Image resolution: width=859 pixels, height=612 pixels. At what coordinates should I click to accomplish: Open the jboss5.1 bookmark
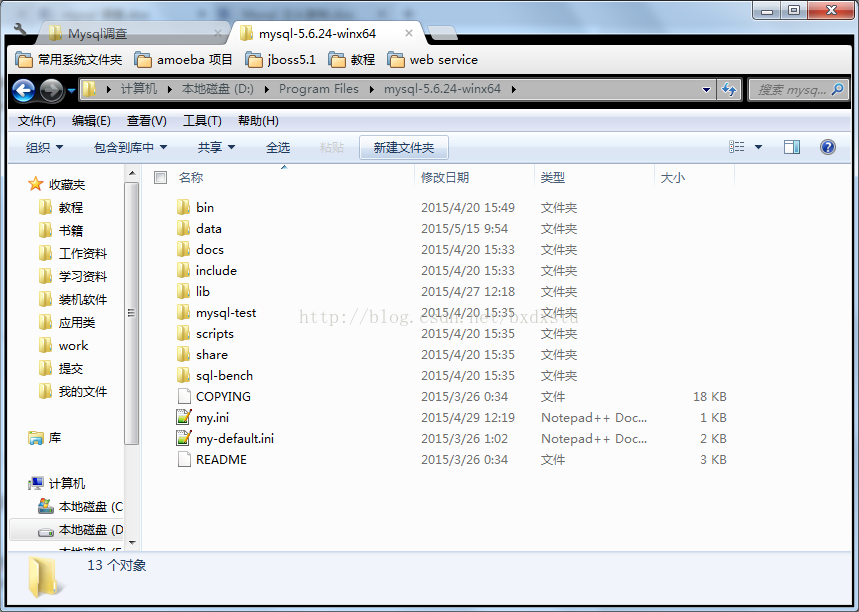click(280, 60)
